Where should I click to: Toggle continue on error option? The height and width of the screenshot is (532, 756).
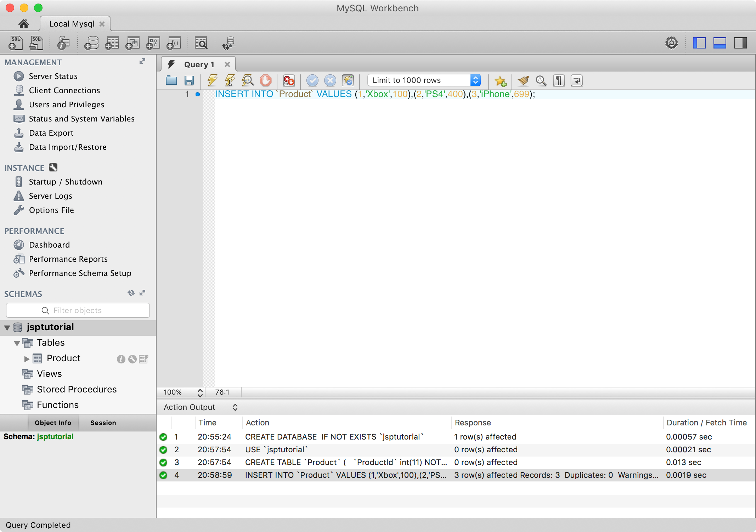click(289, 80)
